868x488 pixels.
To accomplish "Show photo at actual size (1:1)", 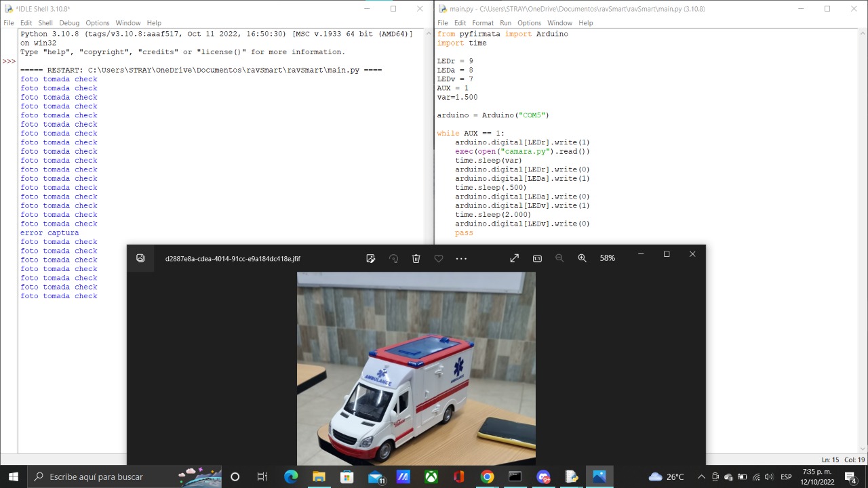I will point(537,258).
